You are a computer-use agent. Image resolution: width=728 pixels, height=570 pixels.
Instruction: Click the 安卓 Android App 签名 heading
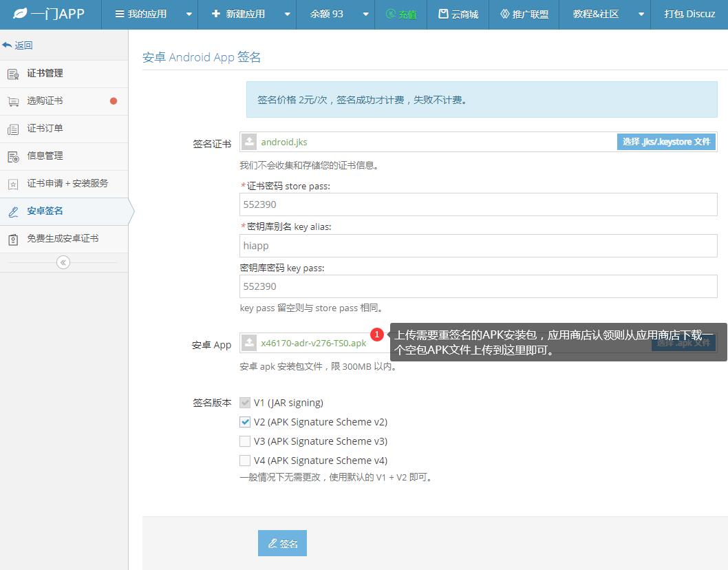point(201,57)
